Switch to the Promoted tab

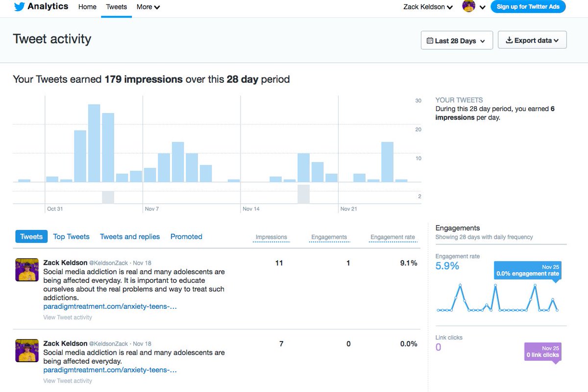[186, 236]
